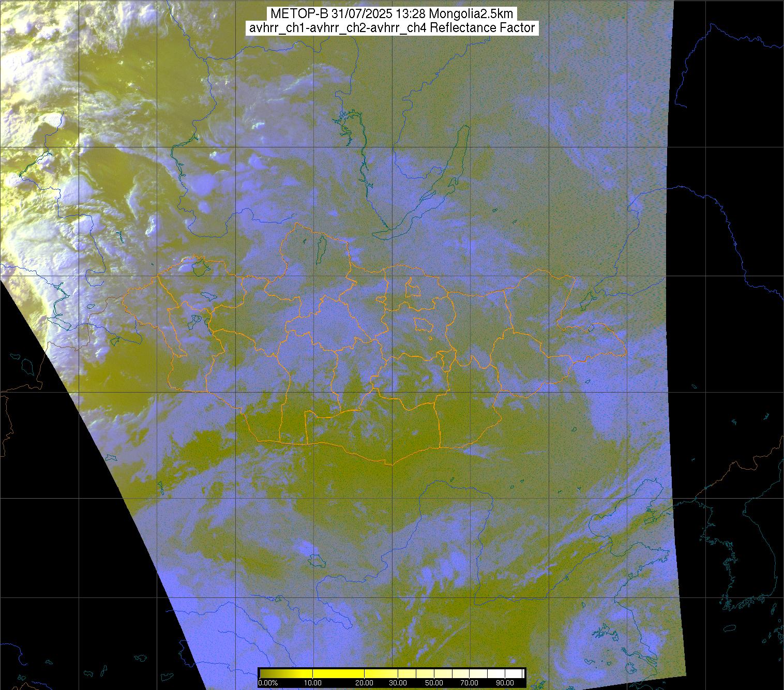The height and width of the screenshot is (690, 784).
Task: Click the bright yellow 10–20 band of the color bar
Action: (x=338, y=673)
